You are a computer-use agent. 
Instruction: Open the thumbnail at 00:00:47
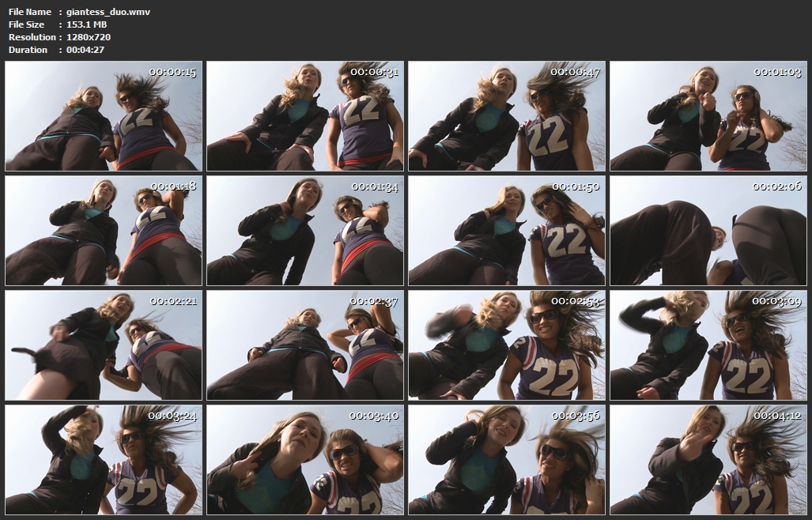tap(507, 116)
